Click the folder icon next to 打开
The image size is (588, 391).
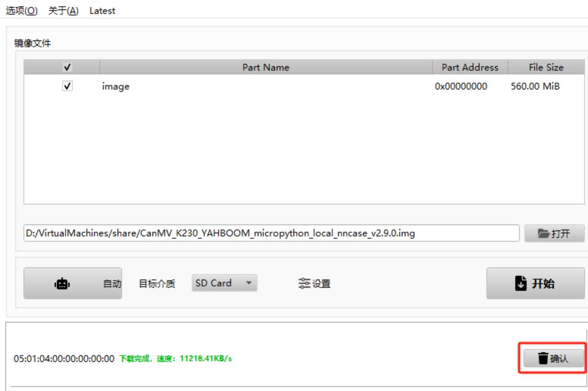pyautogui.click(x=544, y=234)
